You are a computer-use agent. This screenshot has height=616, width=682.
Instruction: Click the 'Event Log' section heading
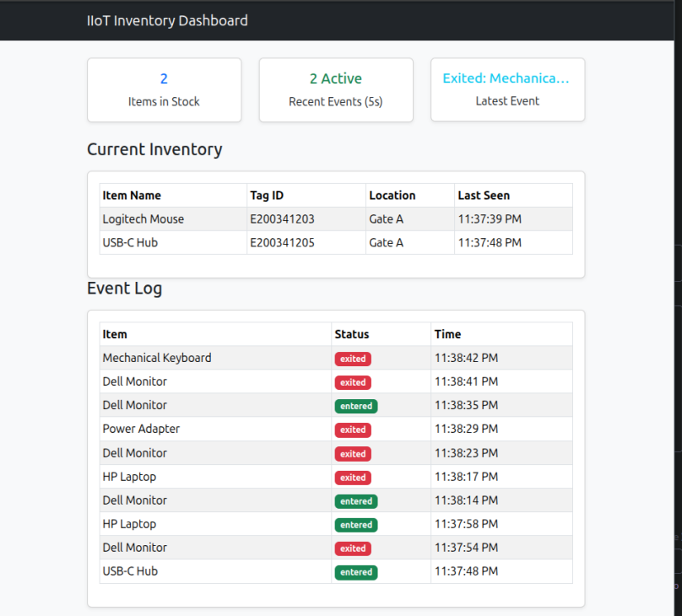[125, 288]
